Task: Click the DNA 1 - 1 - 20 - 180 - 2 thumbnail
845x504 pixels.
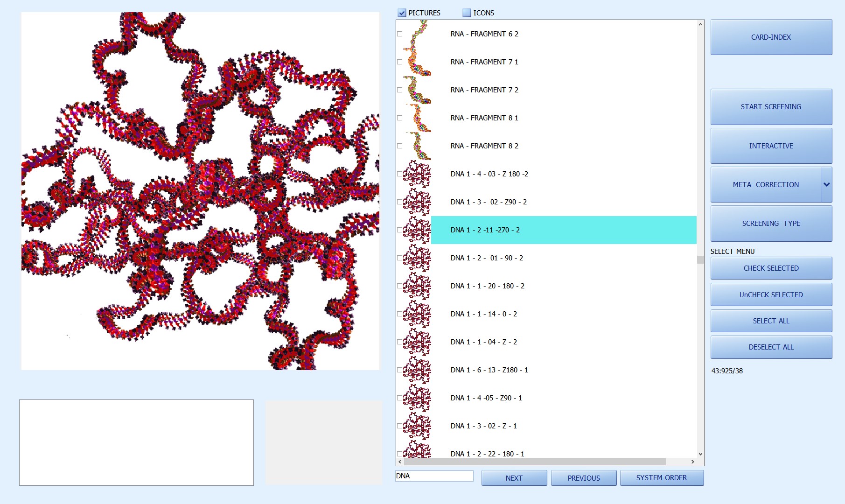Action: 417,286
